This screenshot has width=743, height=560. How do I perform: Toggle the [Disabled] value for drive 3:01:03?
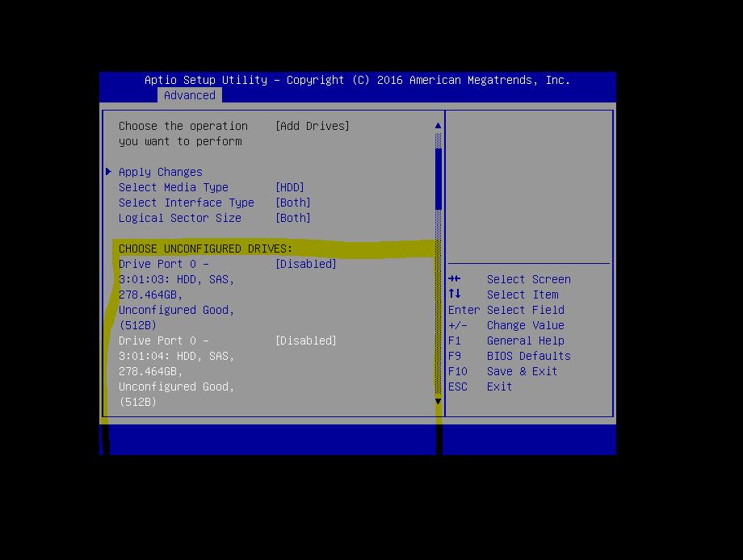point(305,264)
